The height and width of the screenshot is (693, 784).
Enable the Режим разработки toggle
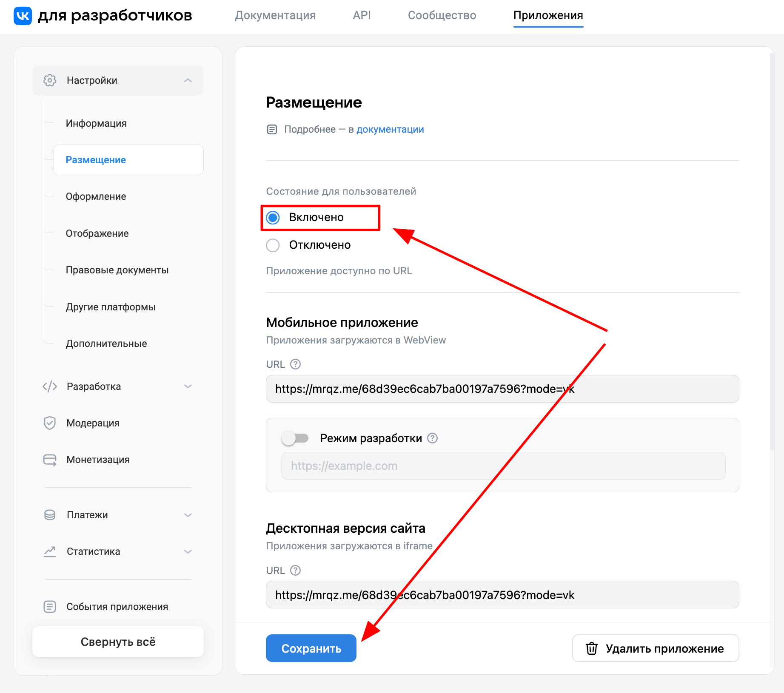pos(295,438)
